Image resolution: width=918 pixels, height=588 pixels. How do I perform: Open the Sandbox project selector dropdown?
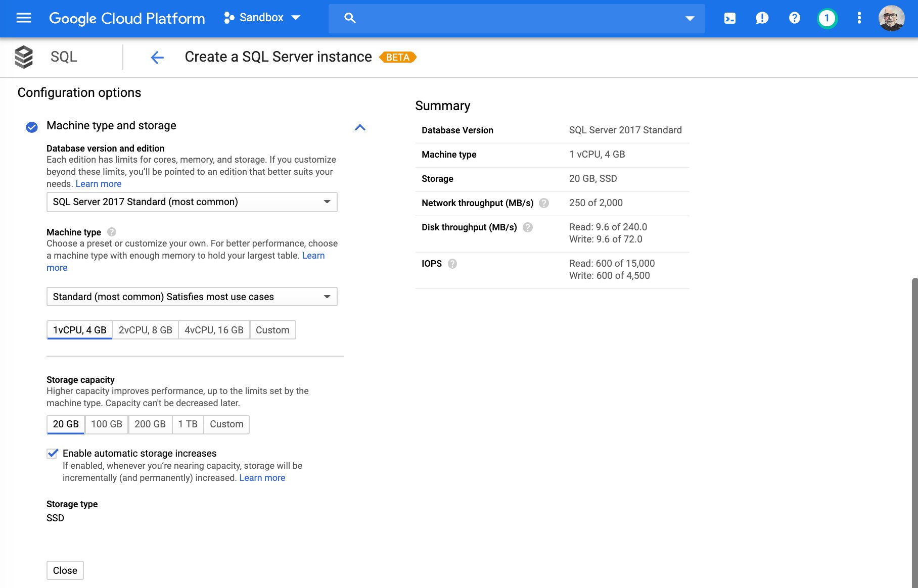pos(262,18)
